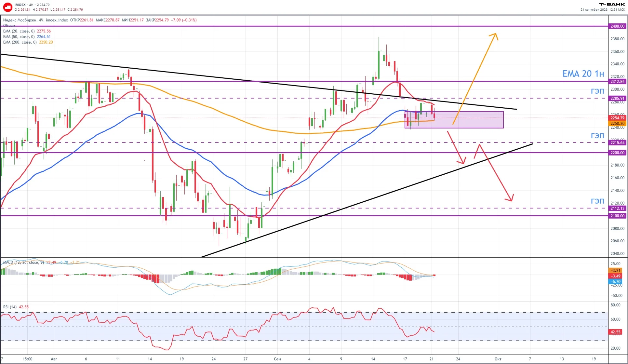The width and height of the screenshot is (628, 364).
Task: Click the 2312.84 price level tag
Action: pyautogui.click(x=617, y=81)
